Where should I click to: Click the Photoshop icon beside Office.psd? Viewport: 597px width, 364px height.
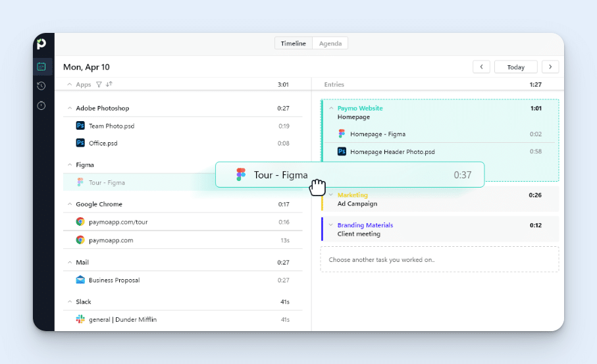(x=80, y=143)
